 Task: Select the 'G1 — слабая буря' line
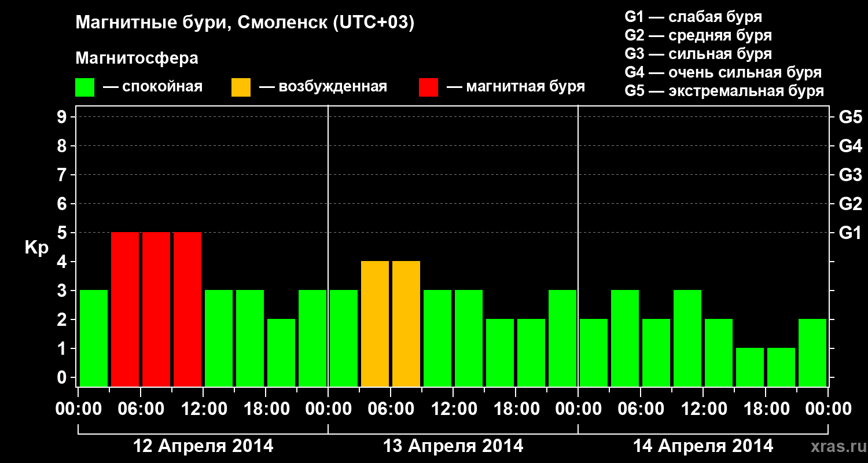pos(693,17)
